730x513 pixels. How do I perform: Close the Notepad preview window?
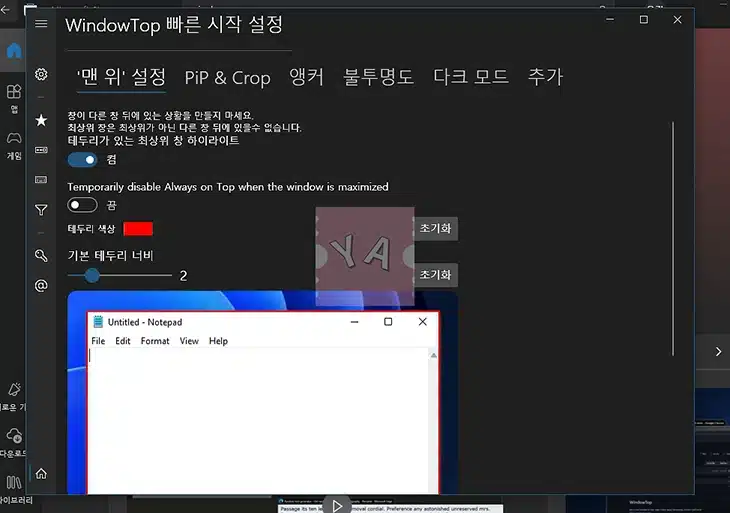tap(422, 322)
